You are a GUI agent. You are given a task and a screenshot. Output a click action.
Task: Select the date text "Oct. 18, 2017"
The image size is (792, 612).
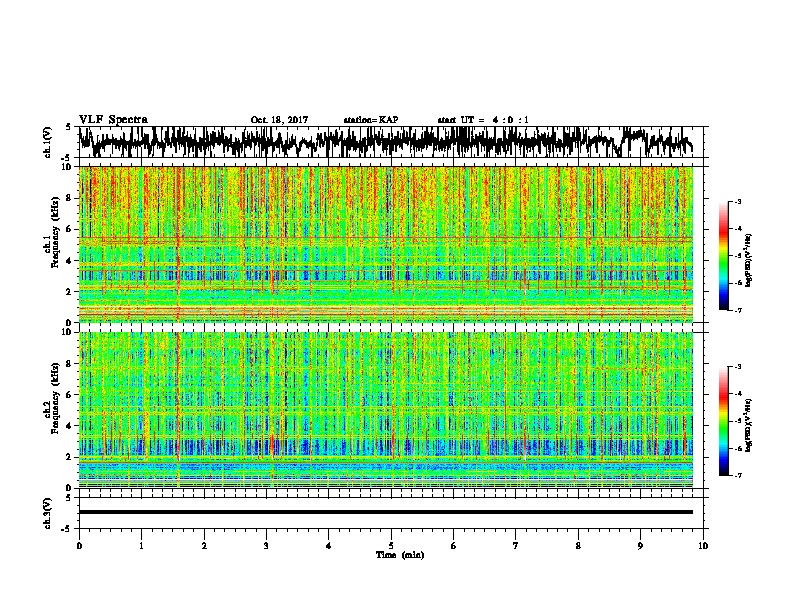coord(279,120)
